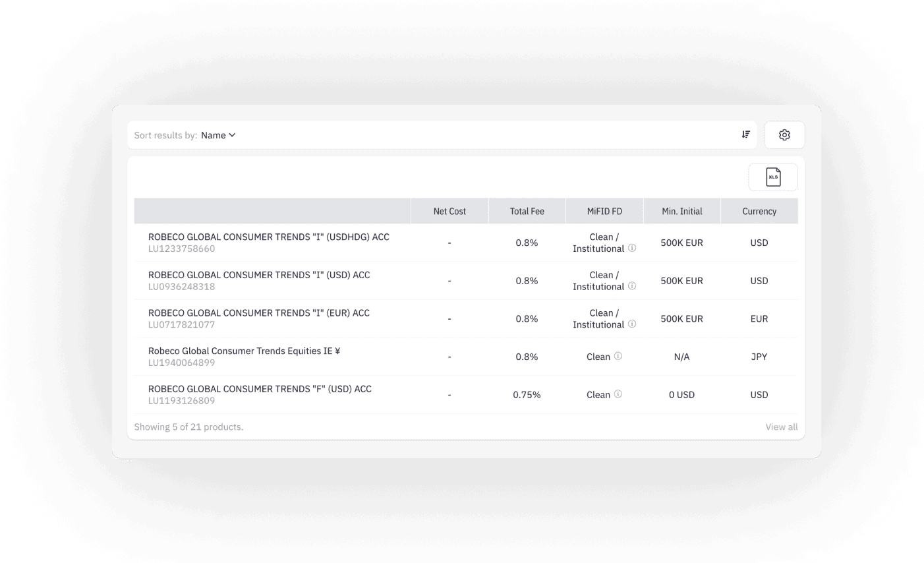Viewport: 924px width, 563px height.
Task: Select ISIN text LU0936248318
Action: [181, 287]
